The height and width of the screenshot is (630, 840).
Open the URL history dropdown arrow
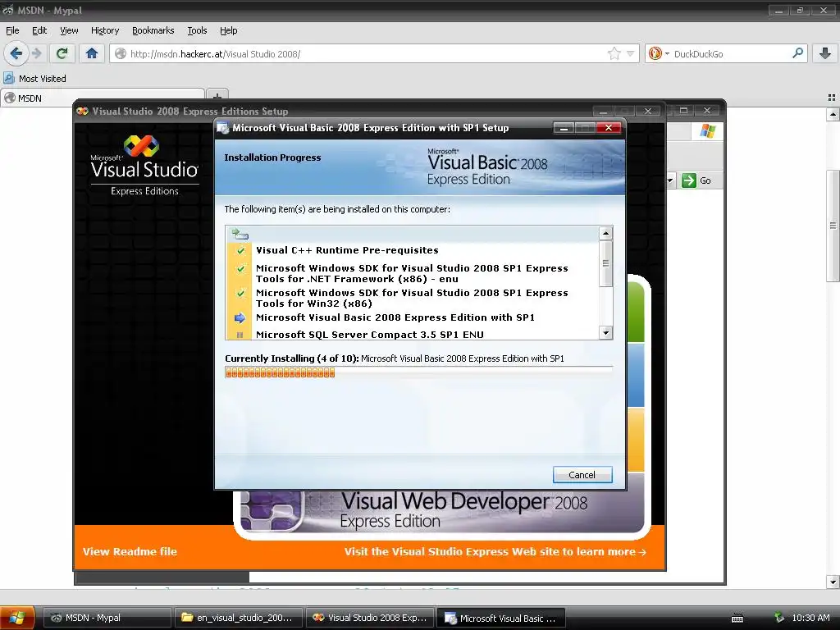[x=631, y=53]
